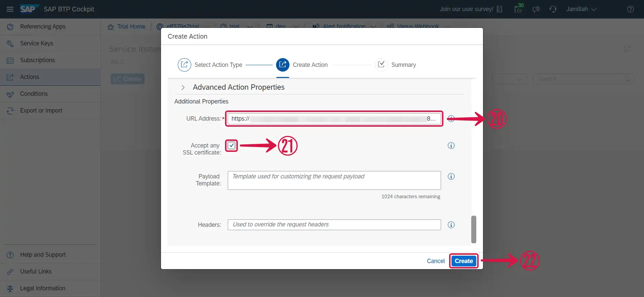The height and width of the screenshot is (297, 644).
Task: Click the Trial Home house icon
Action: coord(111,27)
